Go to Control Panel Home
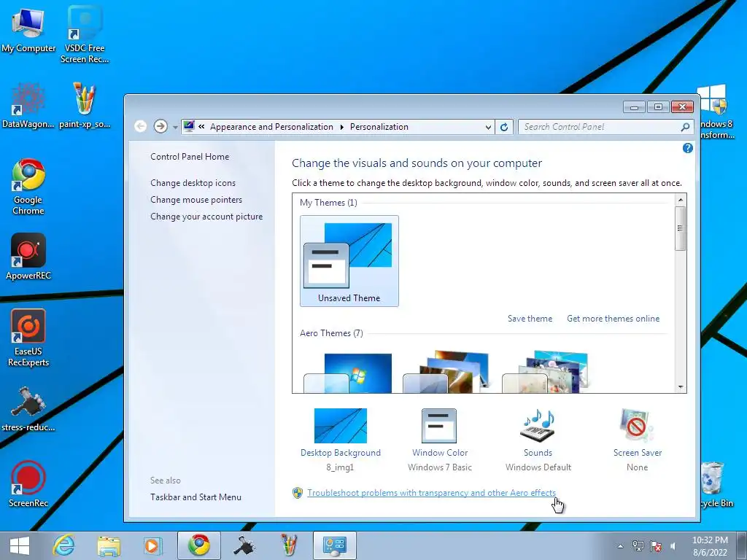This screenshot has height=560, width=747. coord(190,157)
